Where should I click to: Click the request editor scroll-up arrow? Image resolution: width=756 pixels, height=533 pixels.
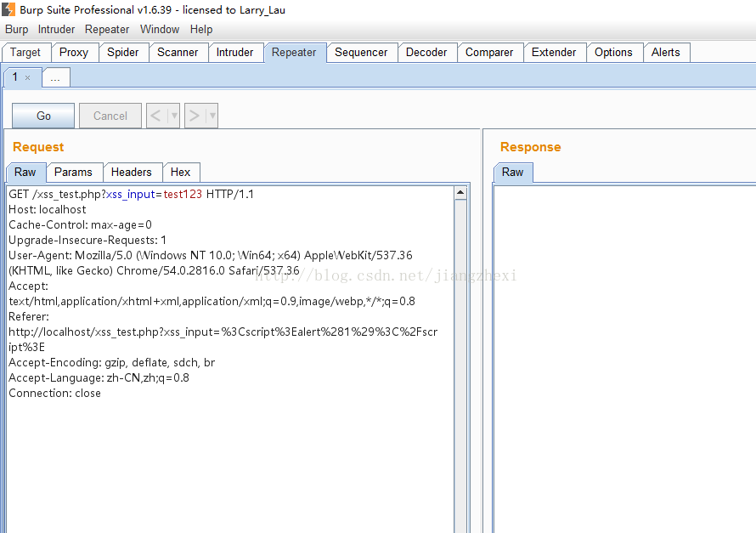[460, 193]
